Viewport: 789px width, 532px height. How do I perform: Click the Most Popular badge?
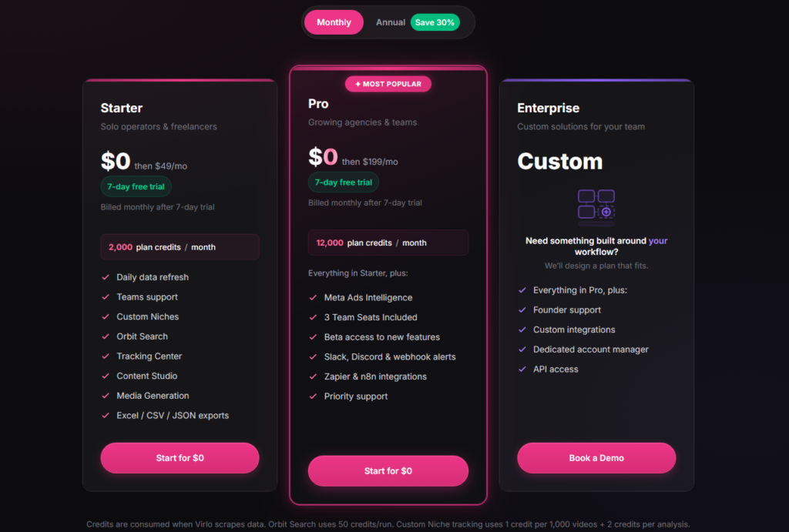click(388, 84)
